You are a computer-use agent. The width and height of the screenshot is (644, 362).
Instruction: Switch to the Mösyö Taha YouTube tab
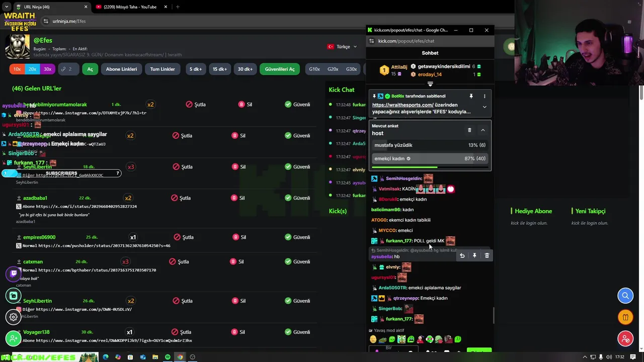(x=131, y=7)
